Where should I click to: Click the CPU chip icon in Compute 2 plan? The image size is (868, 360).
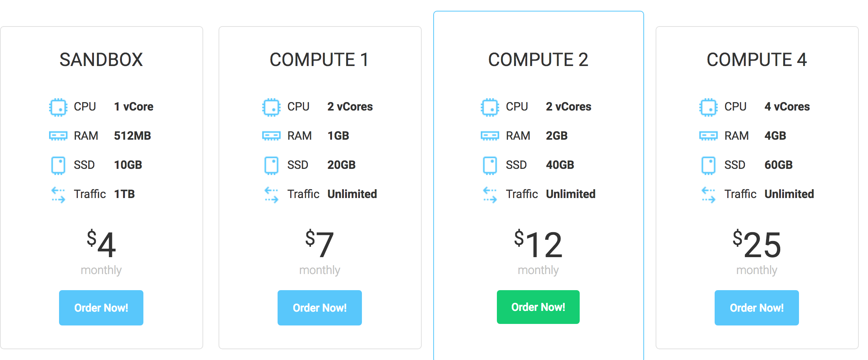pos(490,107)
